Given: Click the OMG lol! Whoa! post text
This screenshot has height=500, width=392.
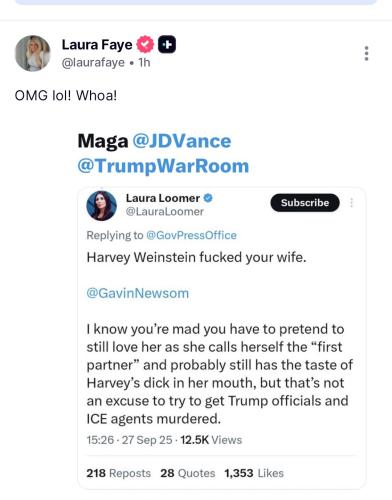Looking at the screenshot, I should [66, 96].
